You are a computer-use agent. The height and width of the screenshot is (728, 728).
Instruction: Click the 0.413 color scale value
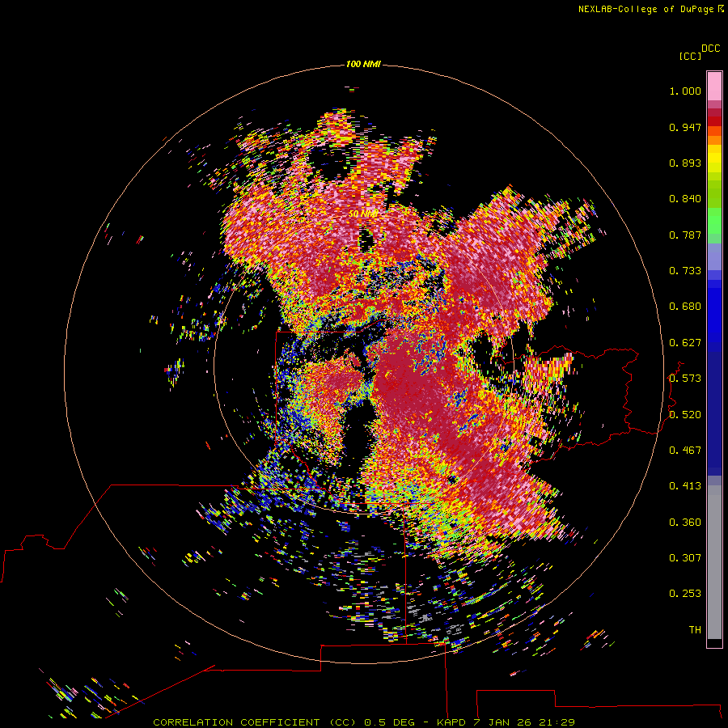685,486
